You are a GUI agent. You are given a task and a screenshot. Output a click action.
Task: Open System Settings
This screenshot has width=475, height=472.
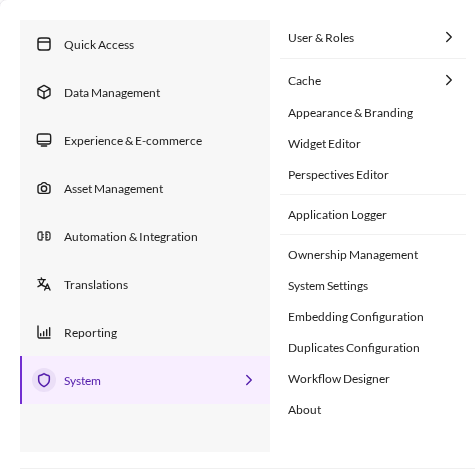(373, 286)
